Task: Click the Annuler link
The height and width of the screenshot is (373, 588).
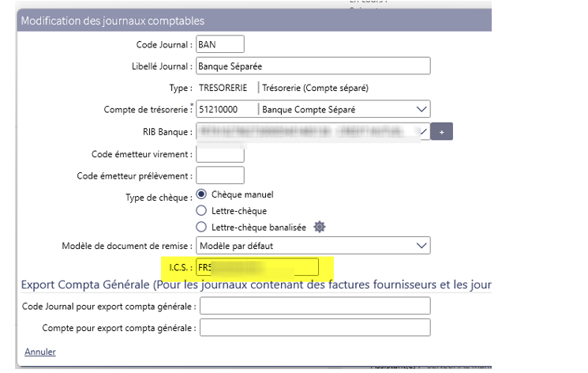Action: coord(40,352)
